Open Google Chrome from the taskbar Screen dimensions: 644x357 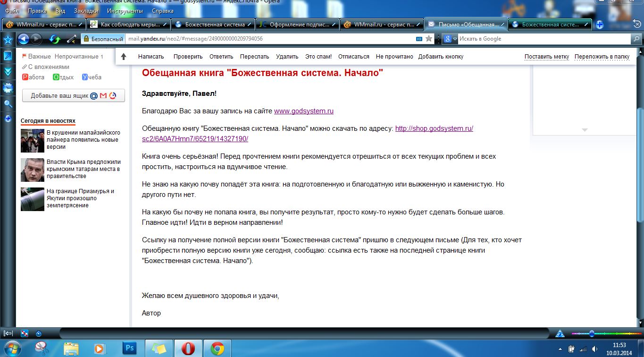(x=217, y=348)
